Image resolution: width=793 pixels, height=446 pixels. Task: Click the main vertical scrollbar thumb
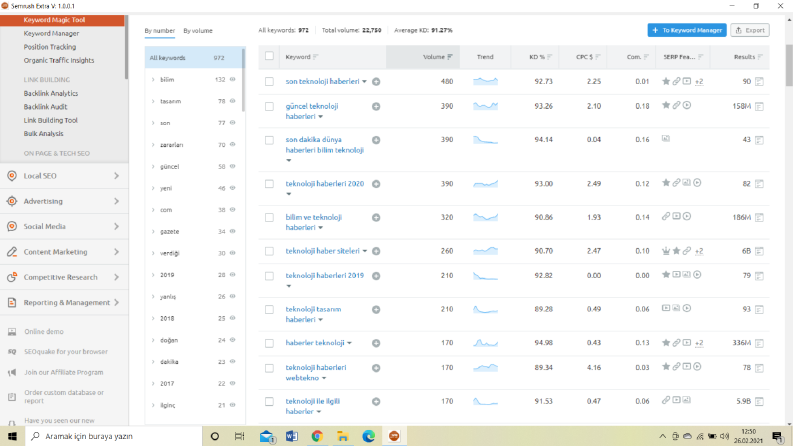tap(789, 66)
